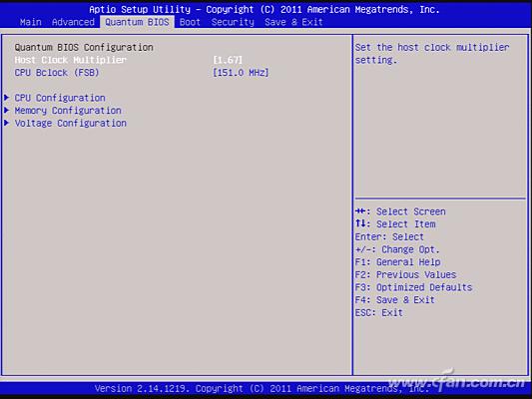Viewport: 532px width, 399px height.
Task: Click the Select Item arrows icon
Action: click(360, 223)
